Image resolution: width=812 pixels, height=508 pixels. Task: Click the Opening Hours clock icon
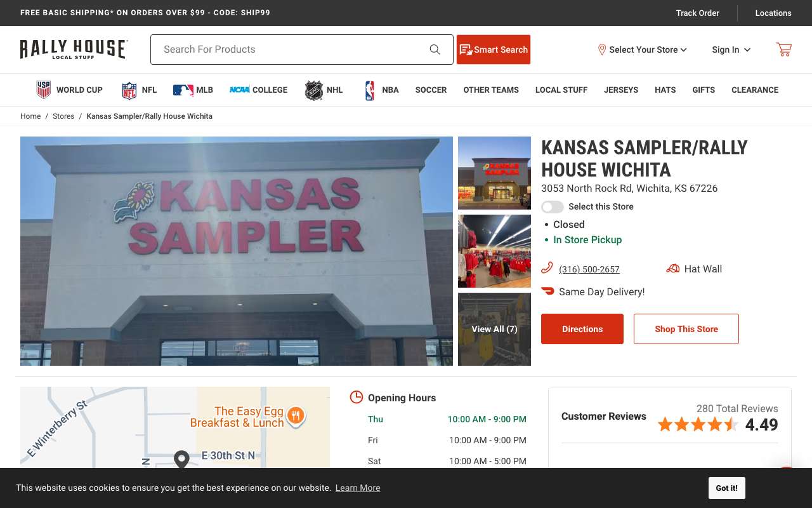[x=357, y=398]
